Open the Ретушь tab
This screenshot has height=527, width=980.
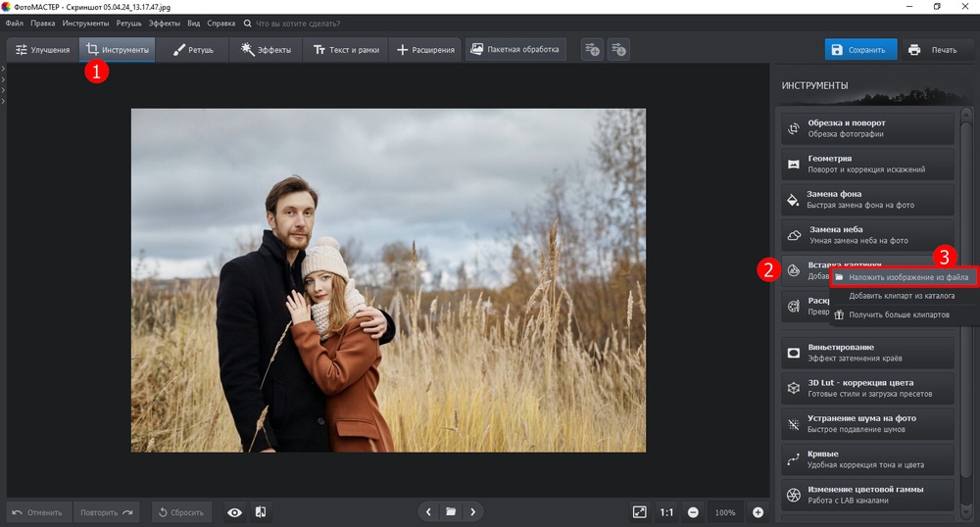pyautogui.click(x=192, y=50)
